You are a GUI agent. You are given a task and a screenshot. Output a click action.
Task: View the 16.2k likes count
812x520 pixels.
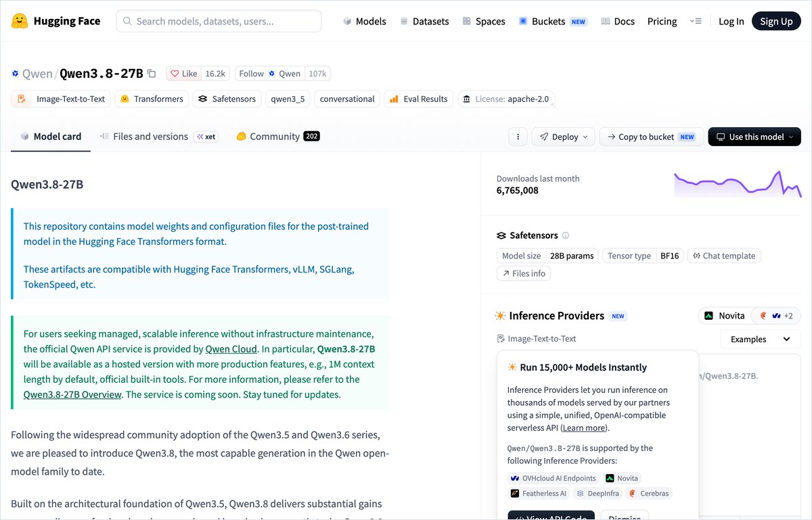click(215, 74)
